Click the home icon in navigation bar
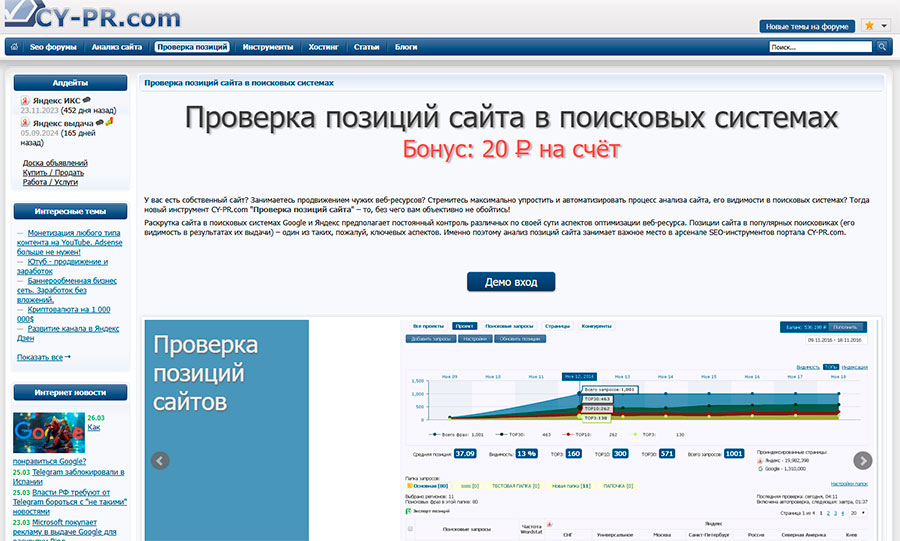 coord(14,47)
